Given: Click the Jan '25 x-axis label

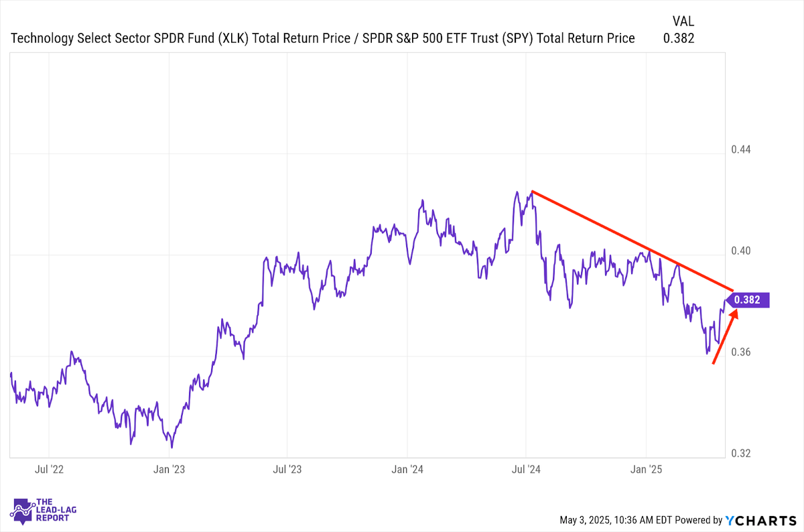Looking at the screenshot, I should [646, 470].
